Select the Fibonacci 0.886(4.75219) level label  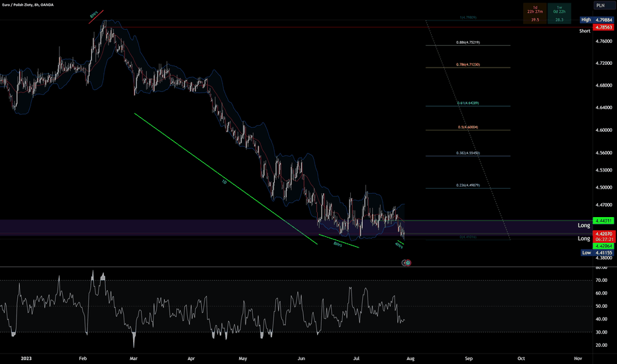[468, 42]
